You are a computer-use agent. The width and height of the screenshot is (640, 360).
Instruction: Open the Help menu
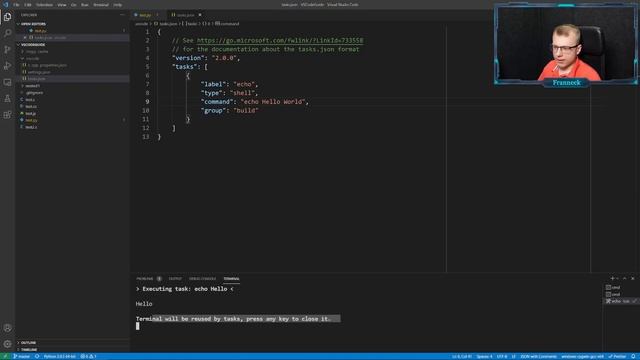118,4
